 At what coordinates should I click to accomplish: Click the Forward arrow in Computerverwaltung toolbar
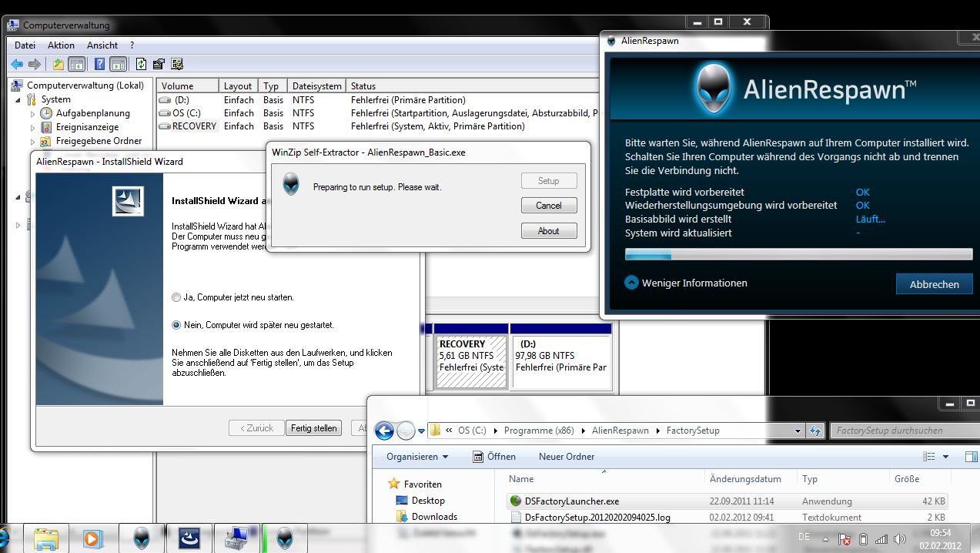click(35, 65)
